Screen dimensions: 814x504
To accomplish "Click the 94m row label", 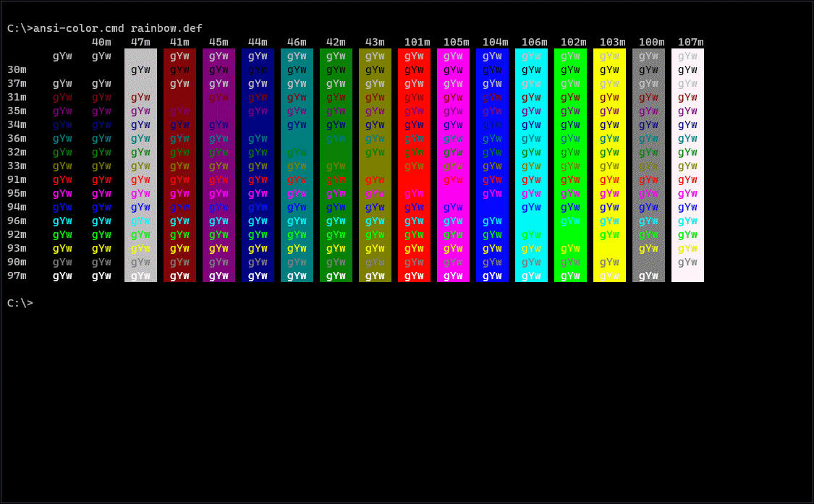I will [x=17, y=207].
